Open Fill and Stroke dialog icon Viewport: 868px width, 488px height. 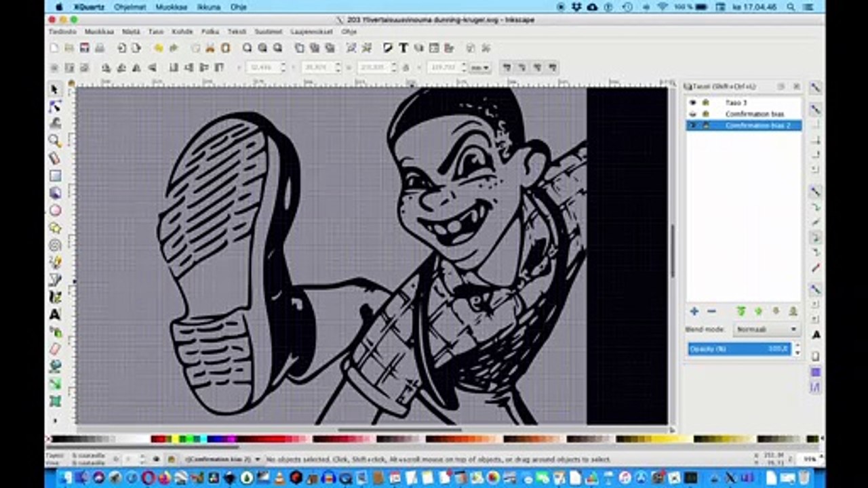(388, 48)
